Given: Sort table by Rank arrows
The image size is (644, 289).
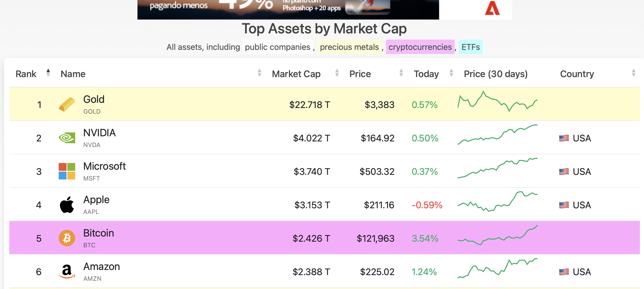Looking at the screenshot, I should click(x=48, y=73).
